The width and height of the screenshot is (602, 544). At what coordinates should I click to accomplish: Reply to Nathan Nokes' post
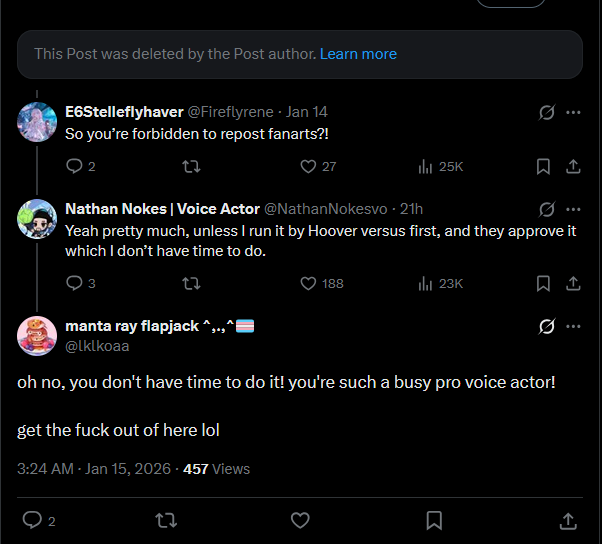point(80,283)
